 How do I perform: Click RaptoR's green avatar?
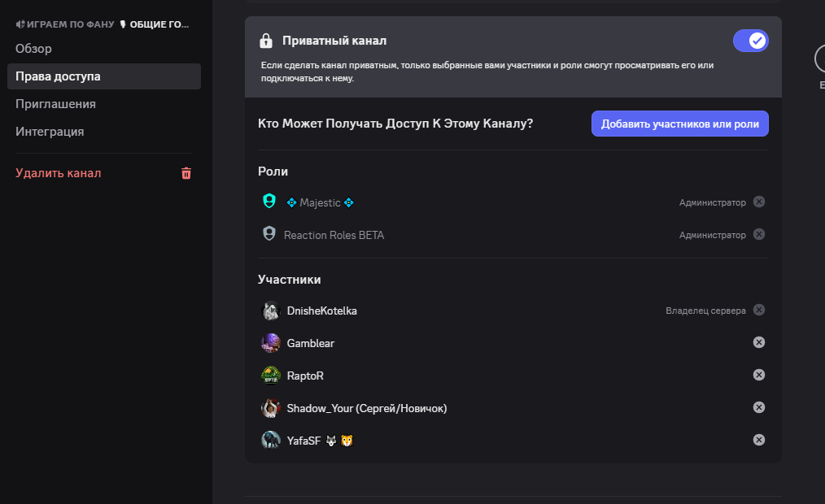271,376
